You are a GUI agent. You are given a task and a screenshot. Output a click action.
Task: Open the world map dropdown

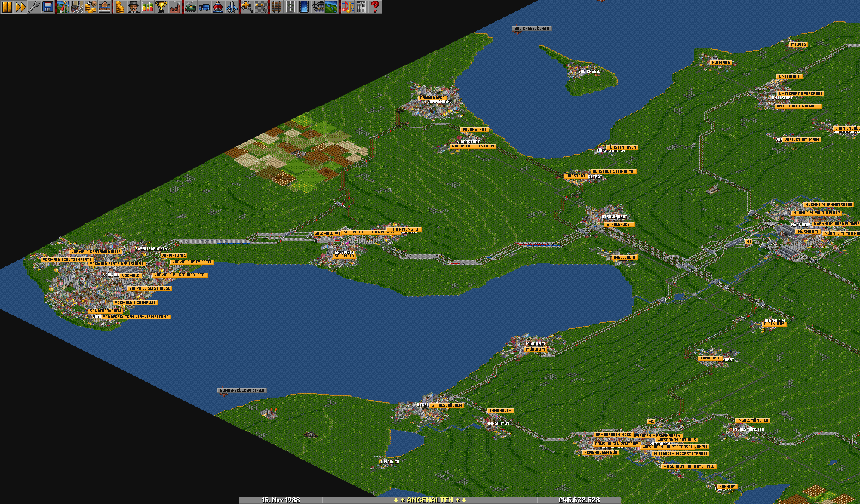tap(63, 7)
